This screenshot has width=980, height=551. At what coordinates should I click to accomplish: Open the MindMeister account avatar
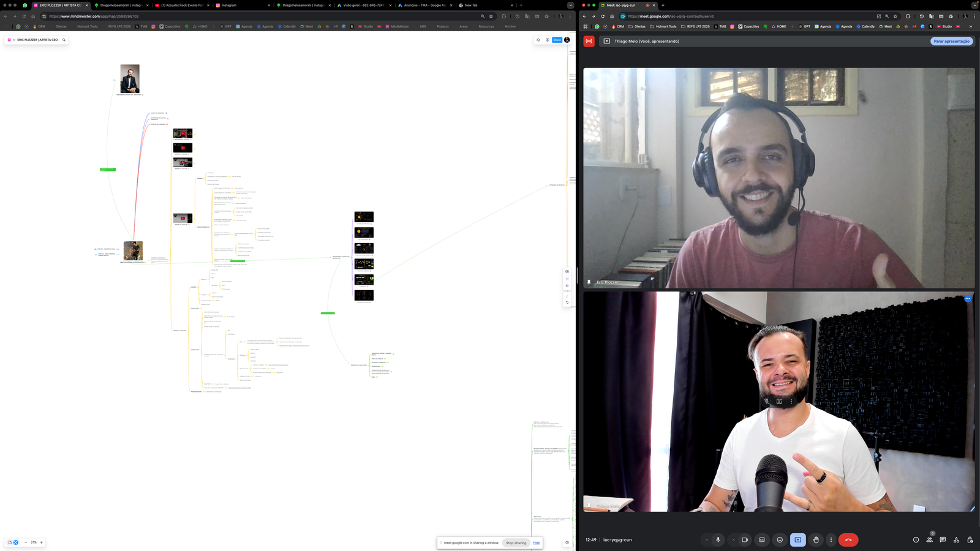click(567, 40)
